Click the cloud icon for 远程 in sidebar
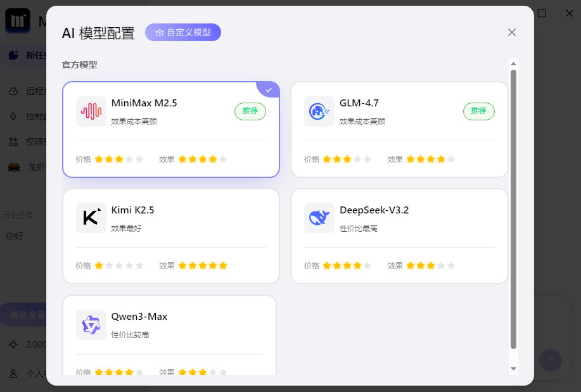The width and height of the screenshot is (581, 392). tap(13, 91)
